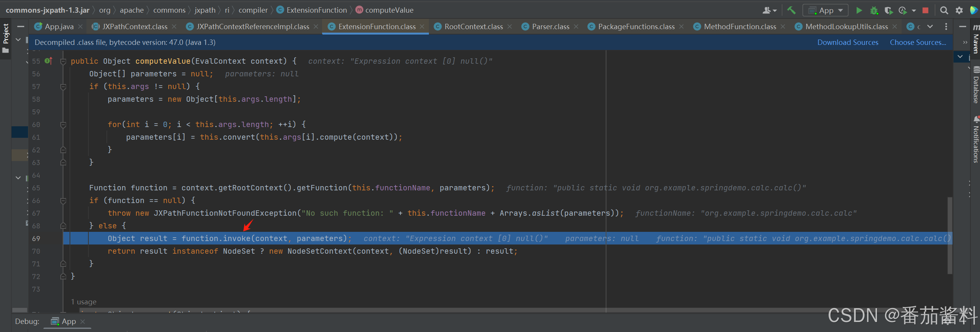The height and width of the screenshot is (332, 980).
Task: Click NodeSetContext on line 70
Action: pyautogui.click(x=319, y=251)
